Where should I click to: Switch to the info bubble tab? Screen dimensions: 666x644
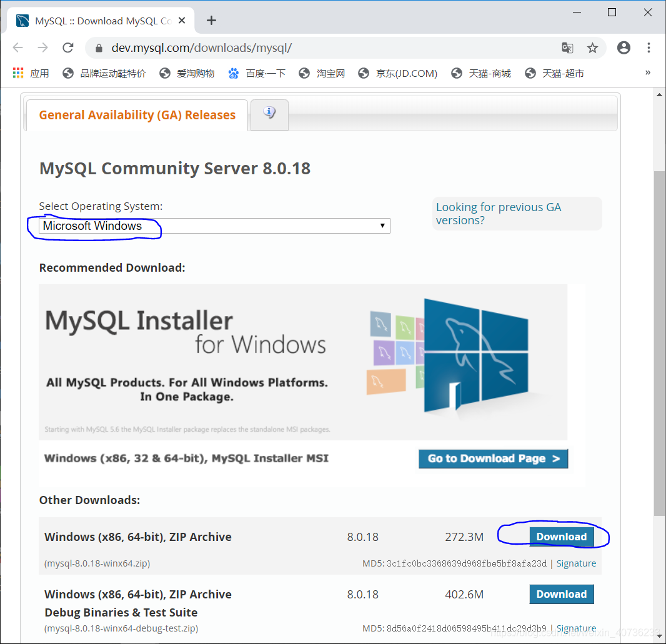[269, 114]
